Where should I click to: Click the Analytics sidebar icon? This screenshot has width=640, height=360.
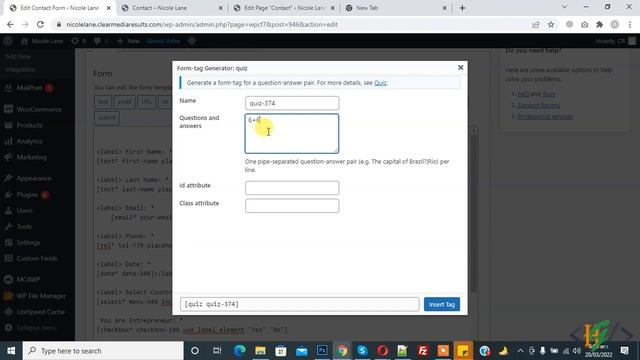pyautogui.click(x=8, y=141)
